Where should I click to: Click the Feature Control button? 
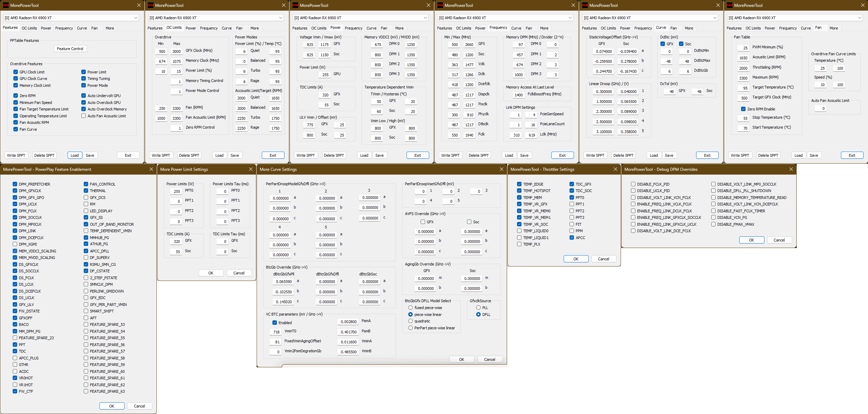(x=70, y=49)
